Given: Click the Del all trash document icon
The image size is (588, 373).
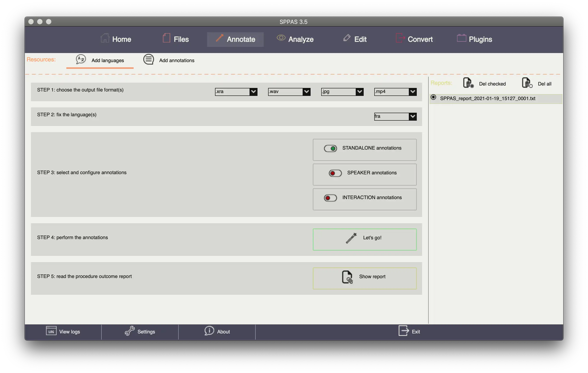Looking at the screenshot, I should click(527, 83).
